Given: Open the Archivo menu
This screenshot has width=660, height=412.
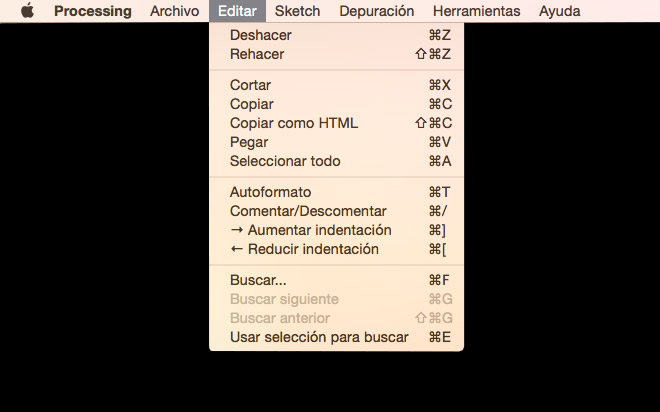Looking at the screenshot, I should coord(174,11).
